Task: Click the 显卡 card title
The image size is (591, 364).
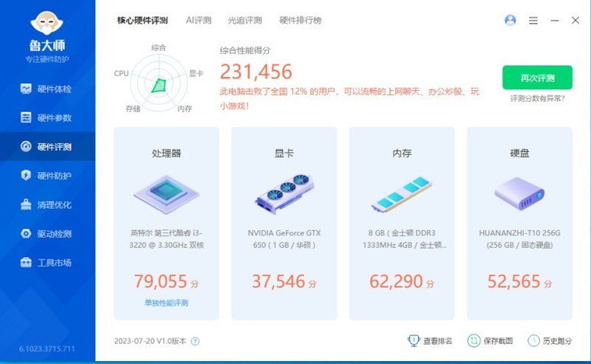Action: (284, 154)
